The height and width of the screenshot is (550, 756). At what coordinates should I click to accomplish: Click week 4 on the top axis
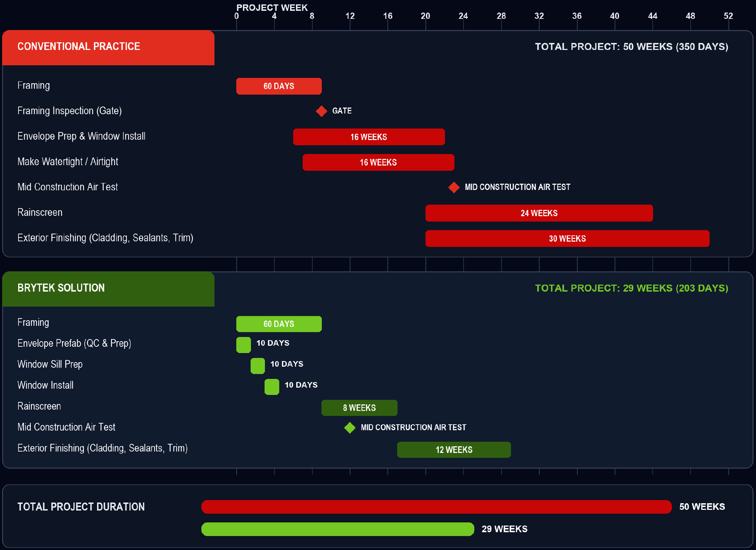click(x=274, y=16)
